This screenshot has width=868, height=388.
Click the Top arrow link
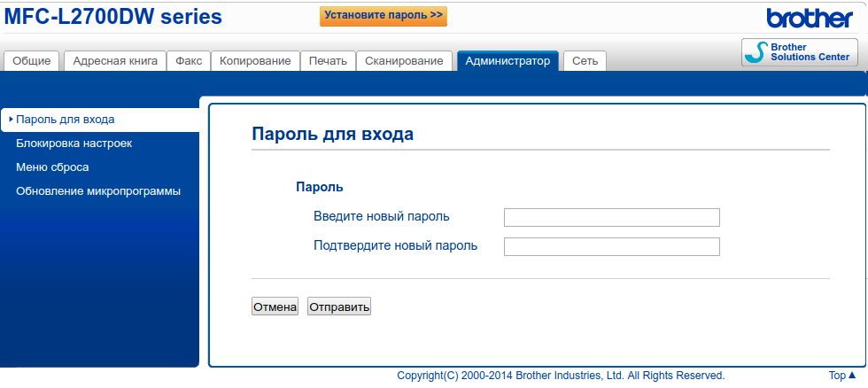coord(842,376)
